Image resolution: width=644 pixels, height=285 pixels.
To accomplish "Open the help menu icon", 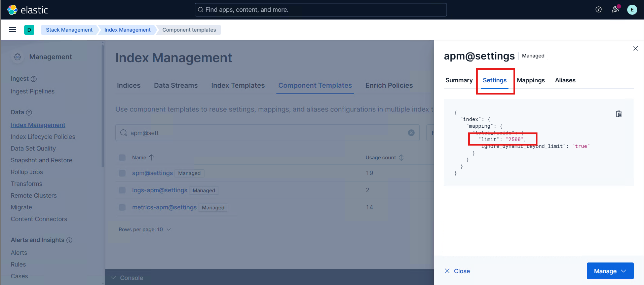I will 599,9.
